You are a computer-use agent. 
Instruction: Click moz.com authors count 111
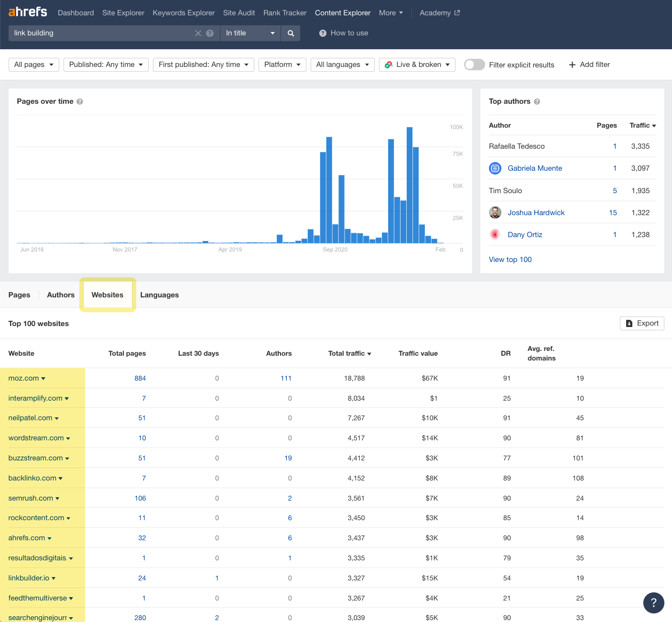286,378
